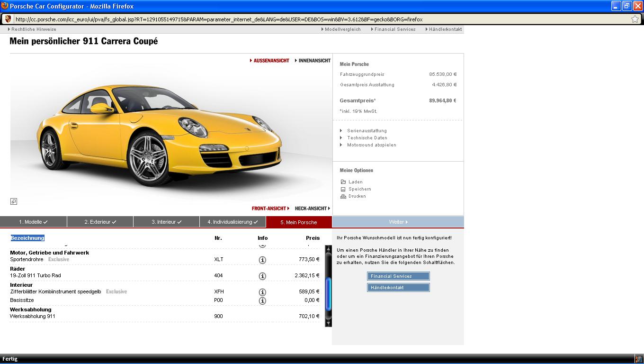Click Werksabholung 911 entry
The width and height of the screenshot is (644, 364).
click(33, 316)
